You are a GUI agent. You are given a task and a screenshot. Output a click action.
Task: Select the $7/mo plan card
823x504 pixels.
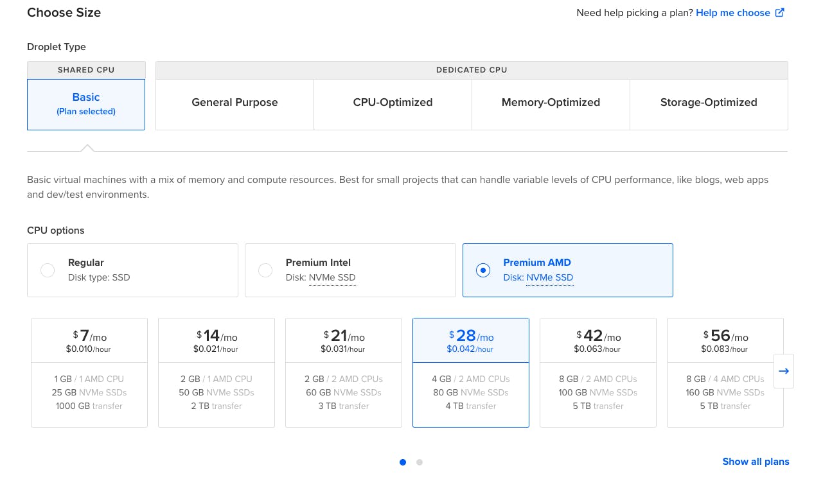pyautogui.click(x=89, y=372)
